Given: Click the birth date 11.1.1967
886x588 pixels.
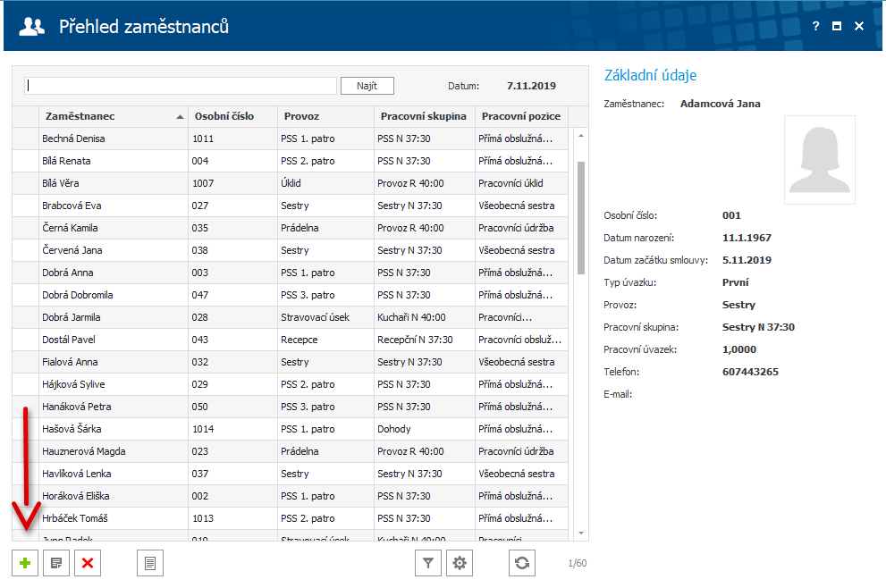Looking at the screenshot, I should [747, 238].
